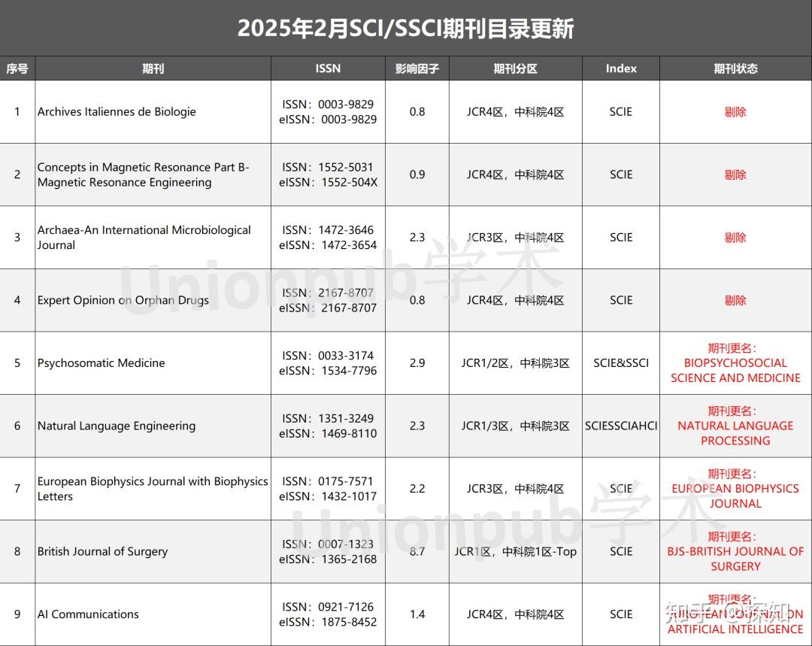Click row number 3 cell
The width and height of the screenshot is (812, 646).
coord(17,237)
